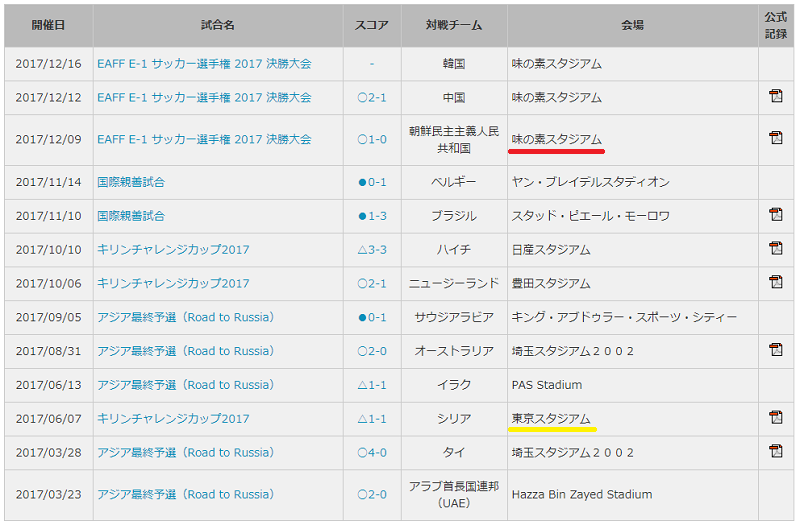
Task: Open アジア最終予選 link for サウジアラビア match
Action: [185, 317]
